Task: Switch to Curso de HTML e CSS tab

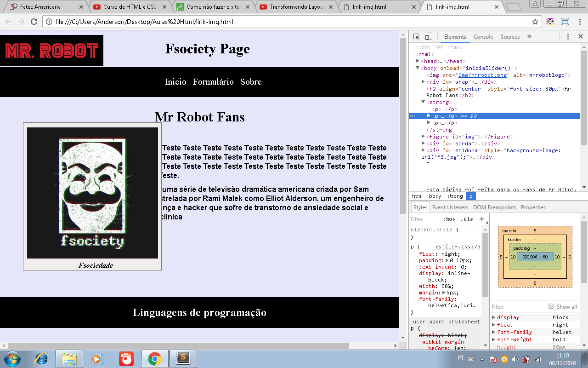Action: tap(130, 7)
